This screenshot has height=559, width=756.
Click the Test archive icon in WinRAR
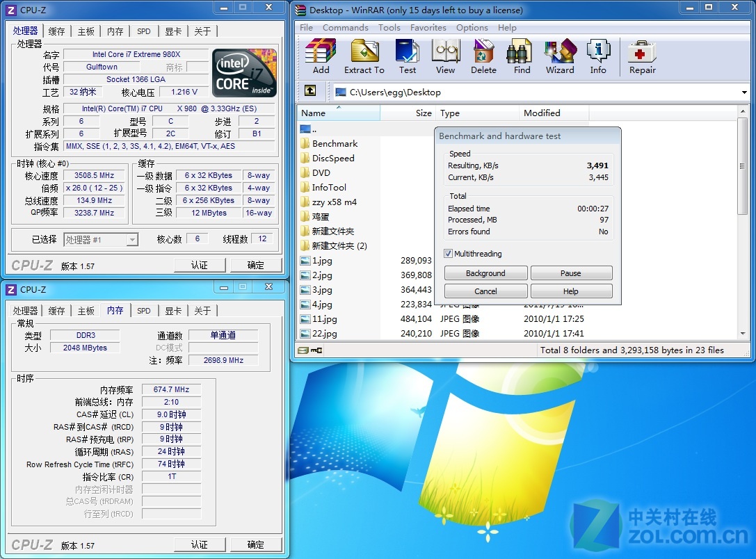pyautogui.click(x=408, y=56)
